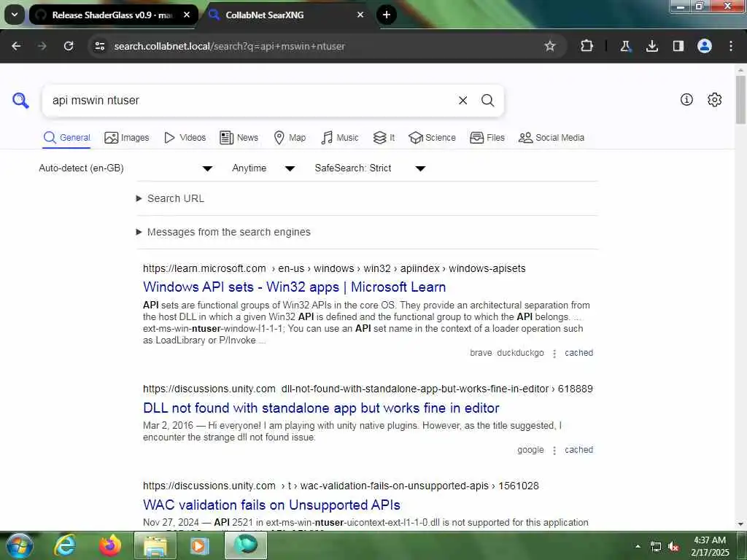747x560 pixels.
Task: Select the Science search category
Action: pos(432,138)
